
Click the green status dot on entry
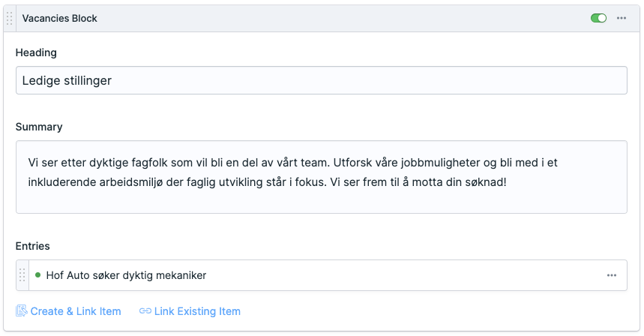pyautogui.click(x=37, y=275)
